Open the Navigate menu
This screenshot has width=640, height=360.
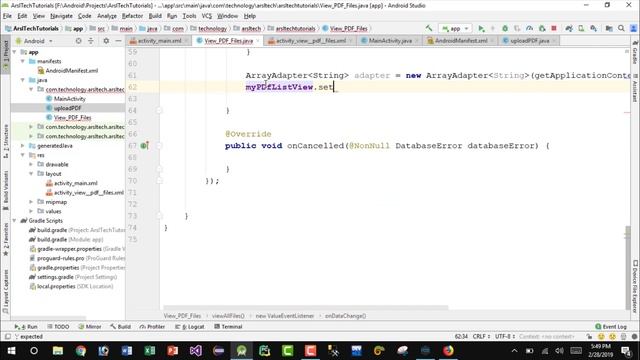point(61,16)
